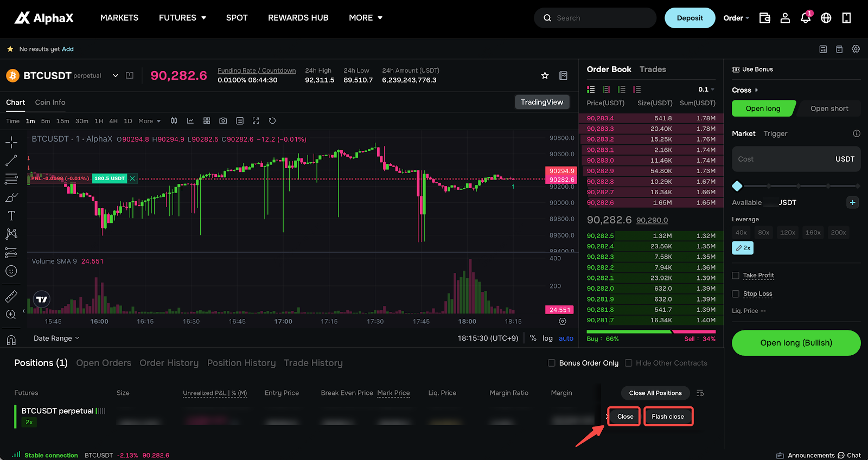Open the Date Range dropdown

[56, 338]
